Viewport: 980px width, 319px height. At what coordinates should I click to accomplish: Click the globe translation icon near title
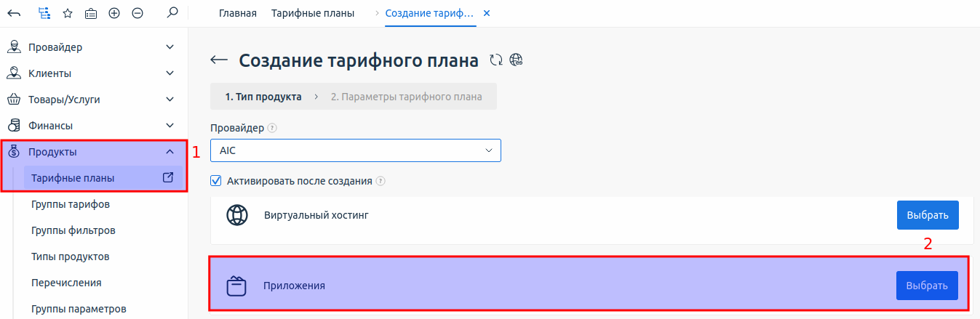(x=517, y=60)
